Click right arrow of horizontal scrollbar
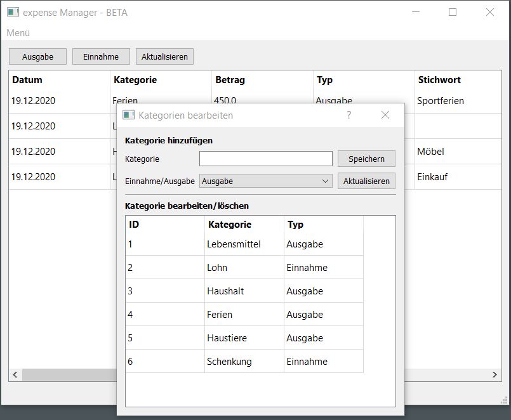 click(x=496, y=375)
